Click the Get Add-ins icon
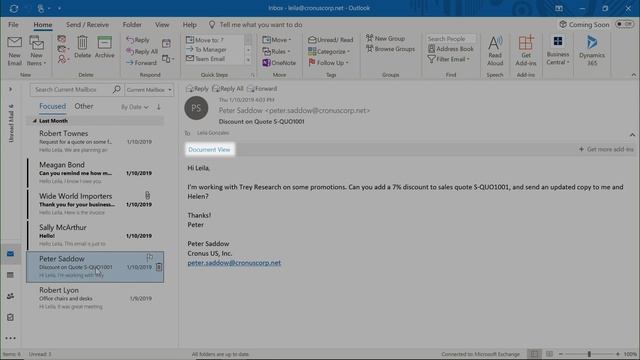 click(x=526, y=51)
